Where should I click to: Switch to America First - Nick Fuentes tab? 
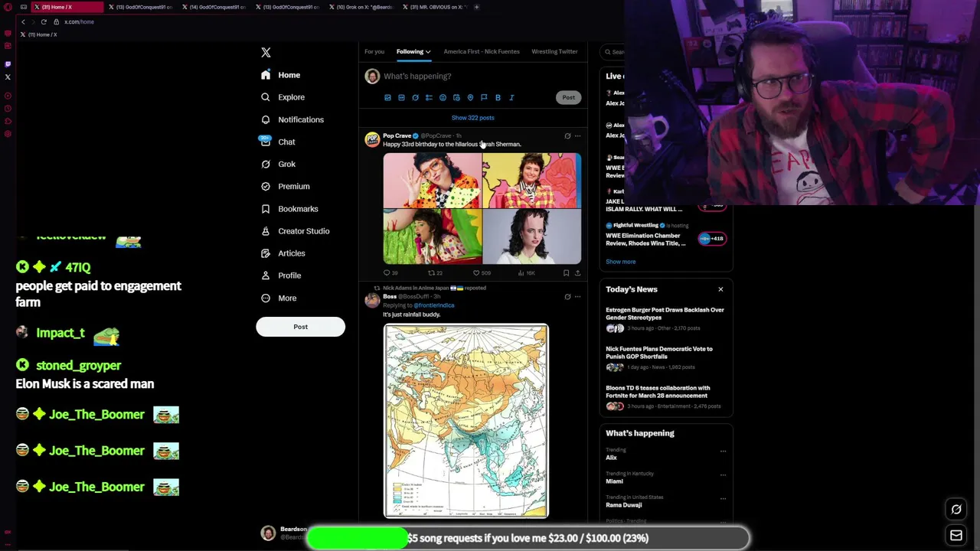[482, 51]
